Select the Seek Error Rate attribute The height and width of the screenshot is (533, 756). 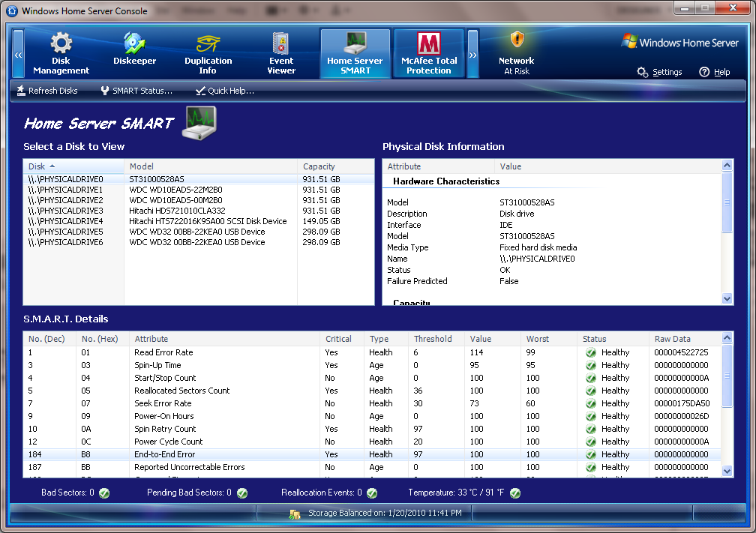coord(163,403)
